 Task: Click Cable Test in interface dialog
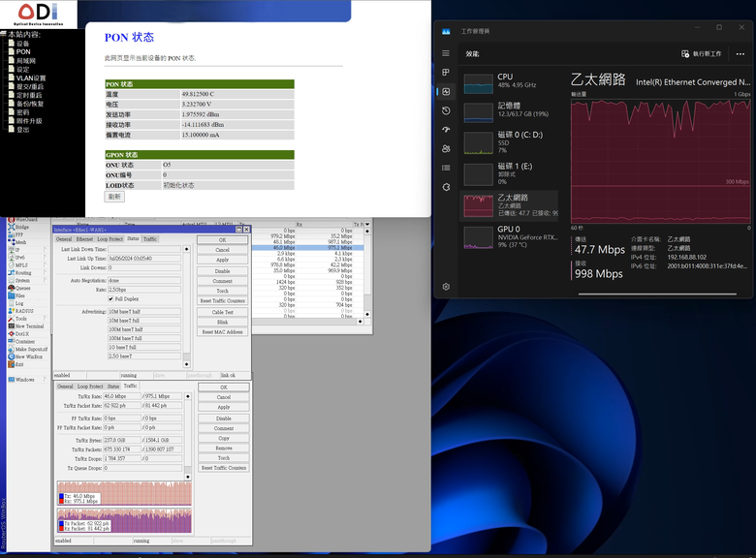click(222, 312)
